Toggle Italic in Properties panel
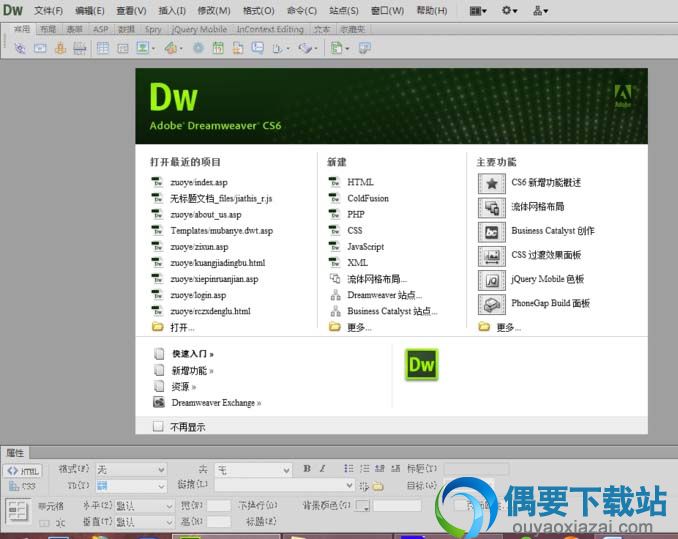 pos(323,469)
